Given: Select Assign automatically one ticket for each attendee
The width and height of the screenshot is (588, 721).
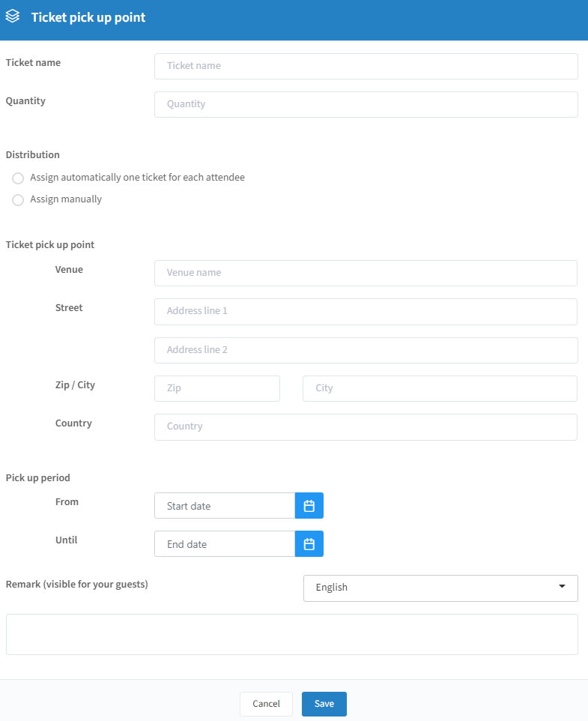Looking at the screenshot, I should (18, 178).
